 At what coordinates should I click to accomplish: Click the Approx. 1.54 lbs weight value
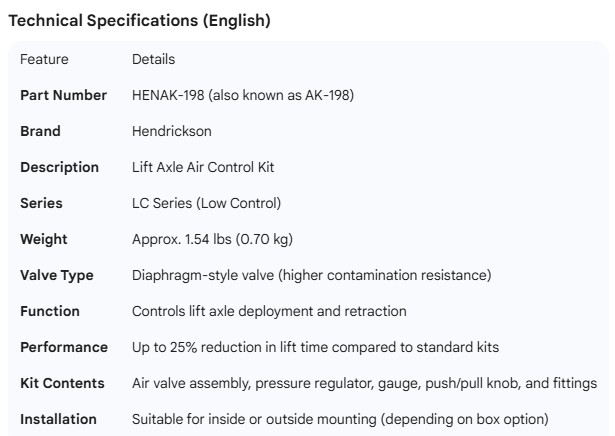point(225,240)
